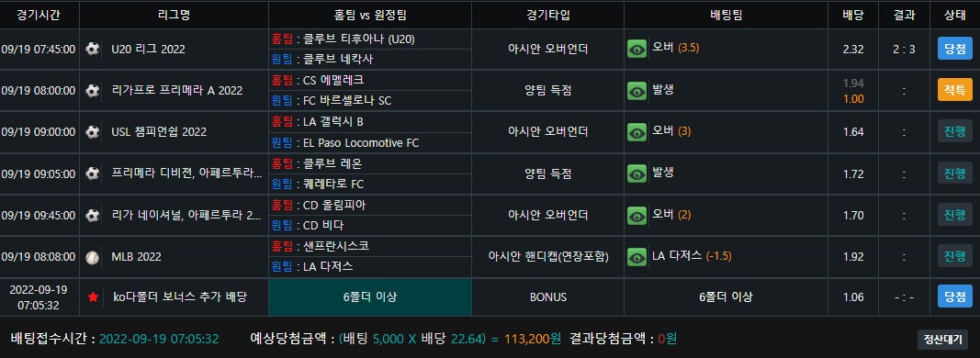
Task: Click the soccer ball icon for 리가프로 프리메라 A 2022
Action: pyautogui.click(x=93, y=91)
